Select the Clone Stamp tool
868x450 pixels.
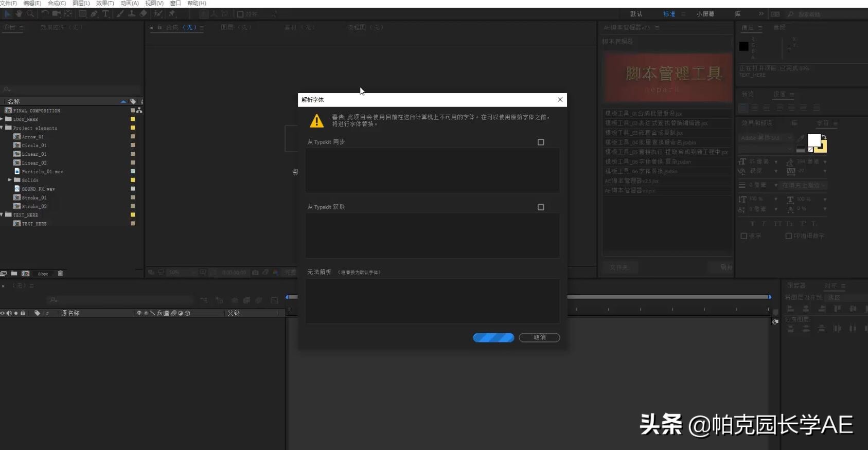tap(132, 14)
